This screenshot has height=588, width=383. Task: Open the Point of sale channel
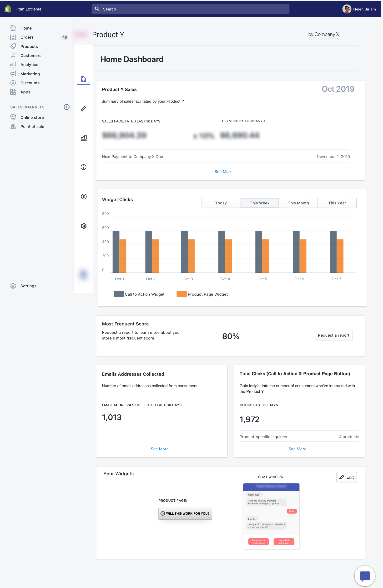coord(27,127)
